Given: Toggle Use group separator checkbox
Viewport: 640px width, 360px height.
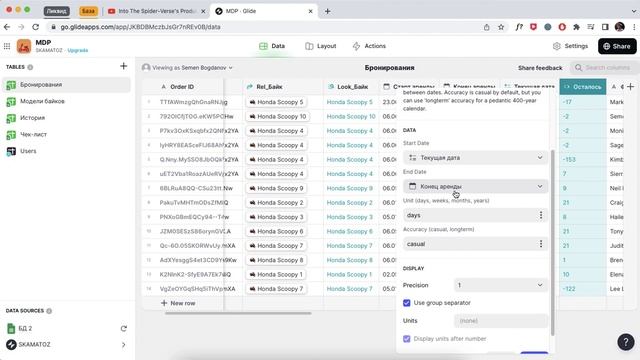Looking at the screenshot, I should coord(407,303).
